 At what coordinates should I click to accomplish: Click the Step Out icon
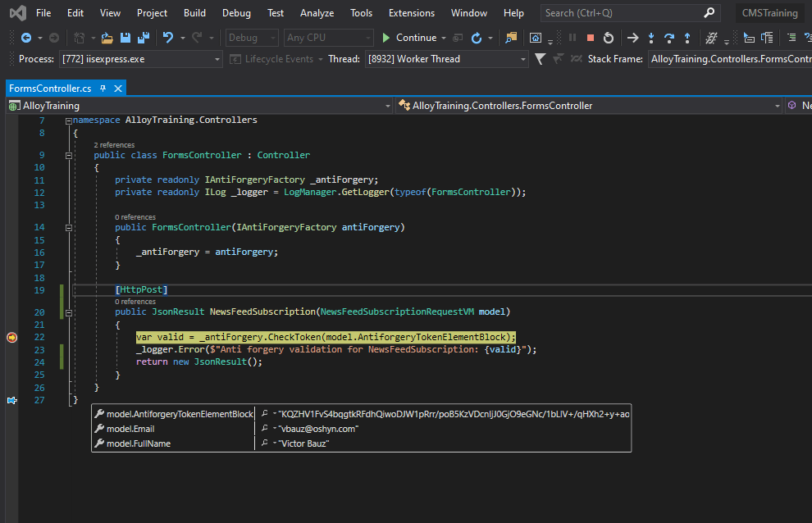coord(687,38)
